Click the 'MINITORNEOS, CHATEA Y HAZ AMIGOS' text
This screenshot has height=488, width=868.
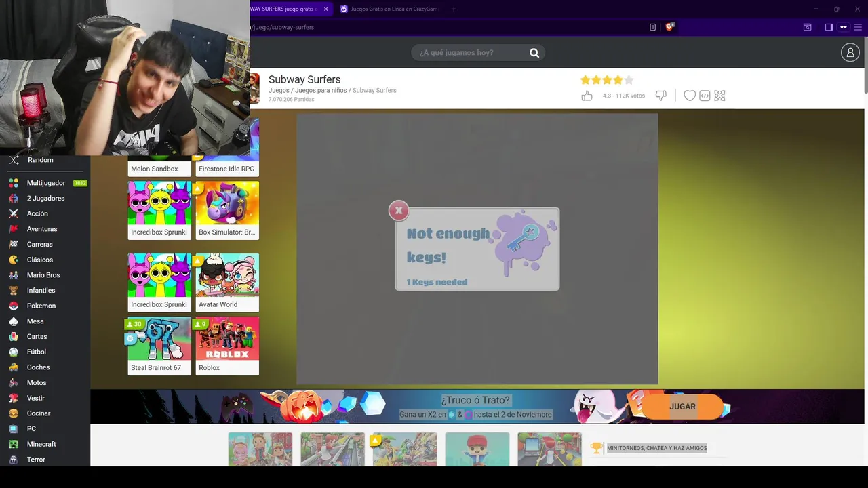(x=656, y=448)
